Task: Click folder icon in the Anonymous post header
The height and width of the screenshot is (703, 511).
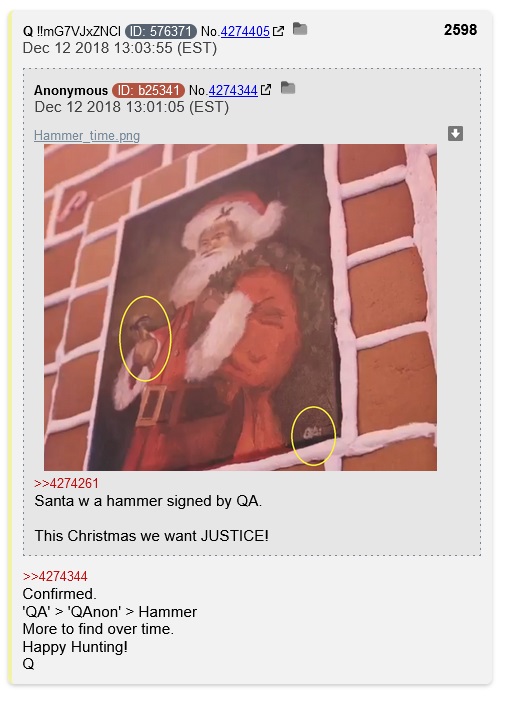Action: pyautogui.click(x=288, y=88)
